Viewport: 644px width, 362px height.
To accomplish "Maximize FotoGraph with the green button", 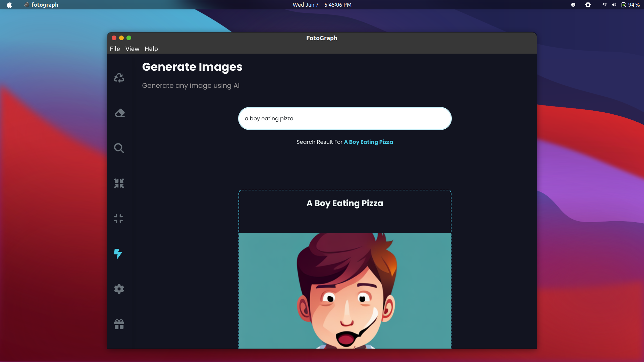I will pyautogui.click(x=129, y=38).
